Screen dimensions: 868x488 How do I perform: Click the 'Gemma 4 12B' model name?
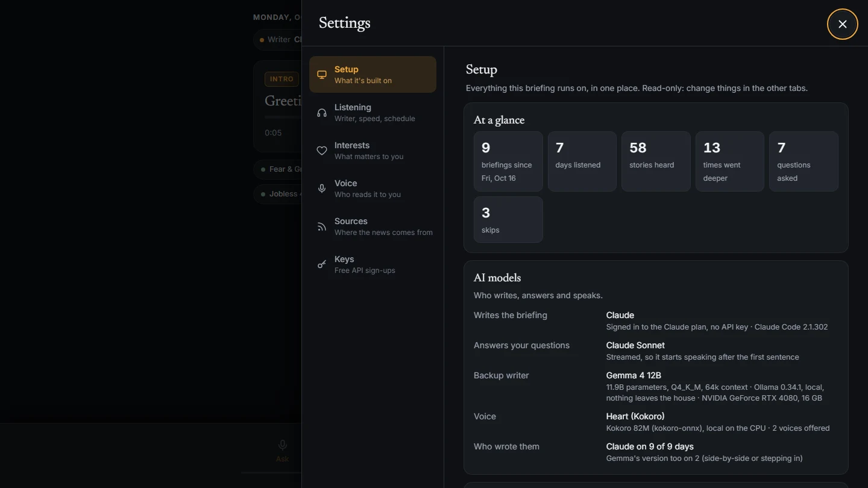[634, 375]
